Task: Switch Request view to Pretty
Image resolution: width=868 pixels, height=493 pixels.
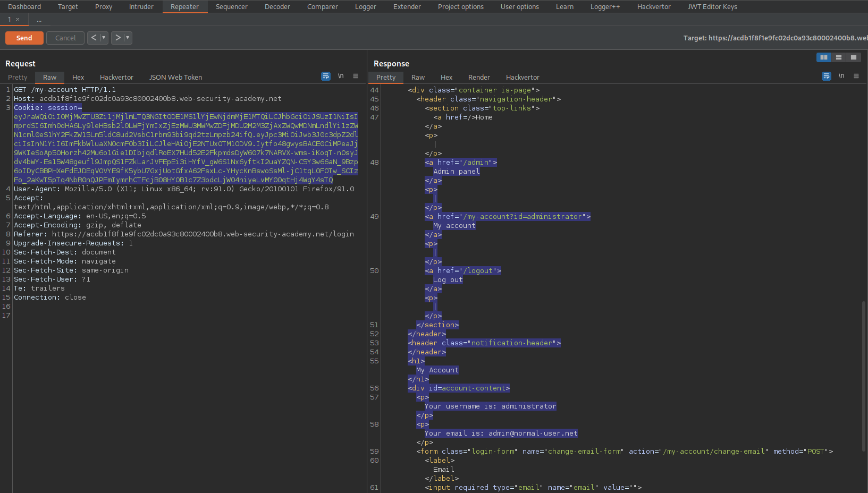Action: (18, 78)
